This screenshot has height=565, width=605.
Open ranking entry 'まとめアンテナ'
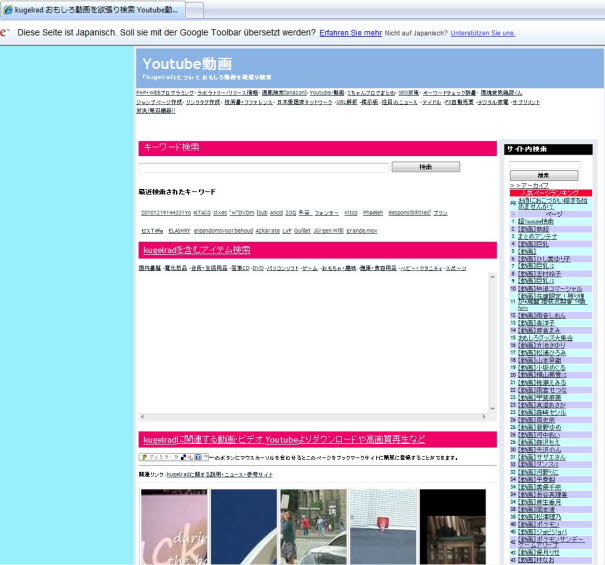coord(537,236)
